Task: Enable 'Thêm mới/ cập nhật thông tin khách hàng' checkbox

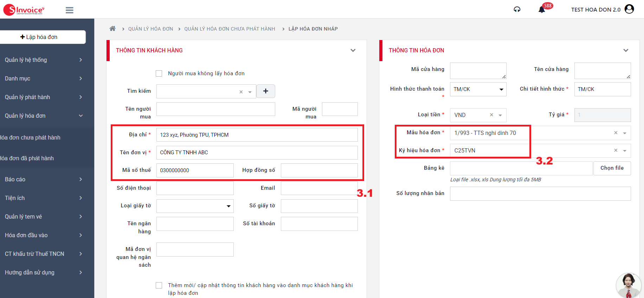Action: tap(159, 285)
